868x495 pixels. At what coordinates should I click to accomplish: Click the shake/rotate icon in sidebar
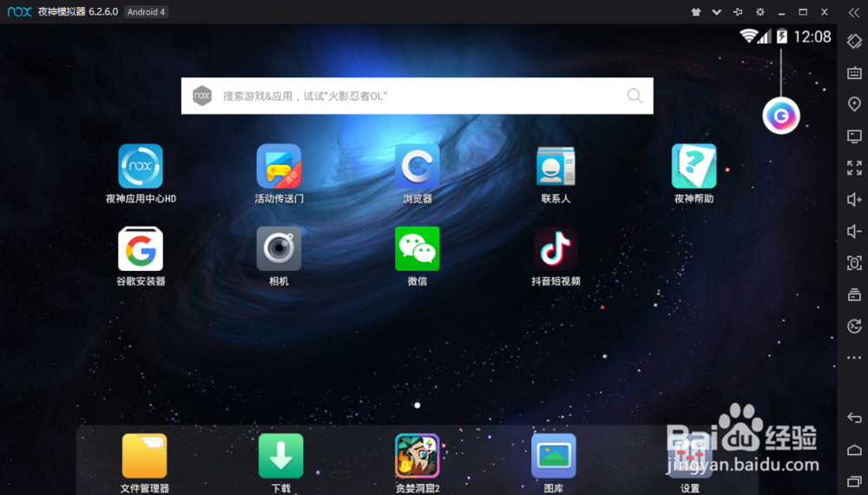pos(854,41)
